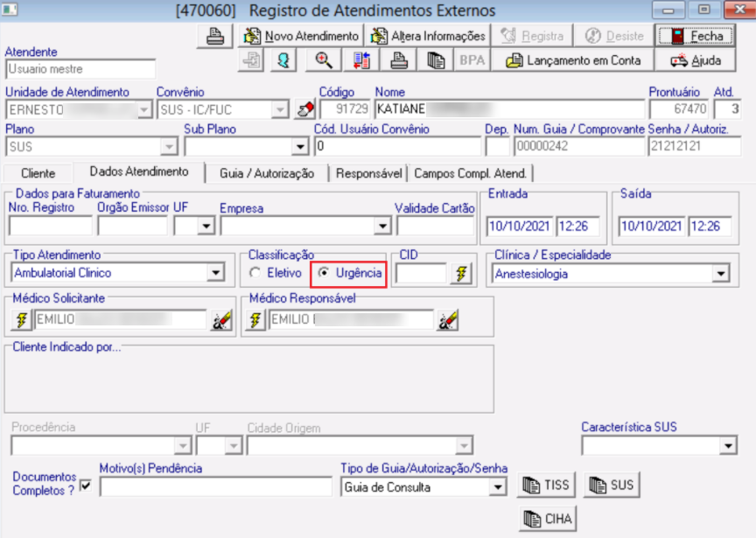Viewport: 756px width, 538px height.
Task: Open the Guia / Autorização tab
Action: click(267, 173)
